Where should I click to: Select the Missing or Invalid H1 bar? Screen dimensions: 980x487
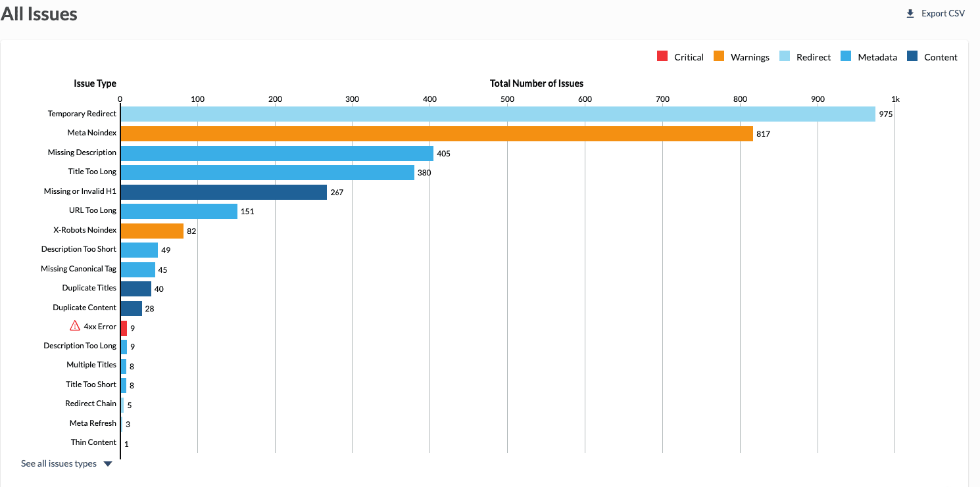[224, 192]
